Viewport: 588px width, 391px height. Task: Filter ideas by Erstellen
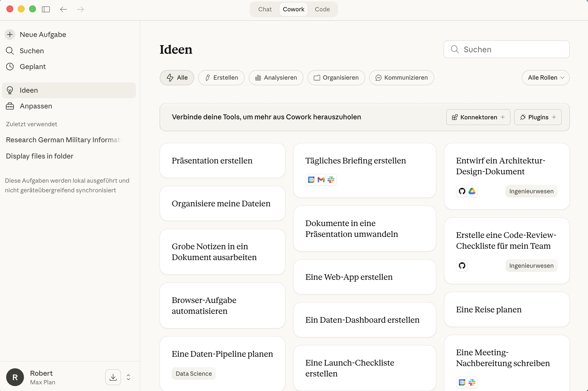click(221, 78)
